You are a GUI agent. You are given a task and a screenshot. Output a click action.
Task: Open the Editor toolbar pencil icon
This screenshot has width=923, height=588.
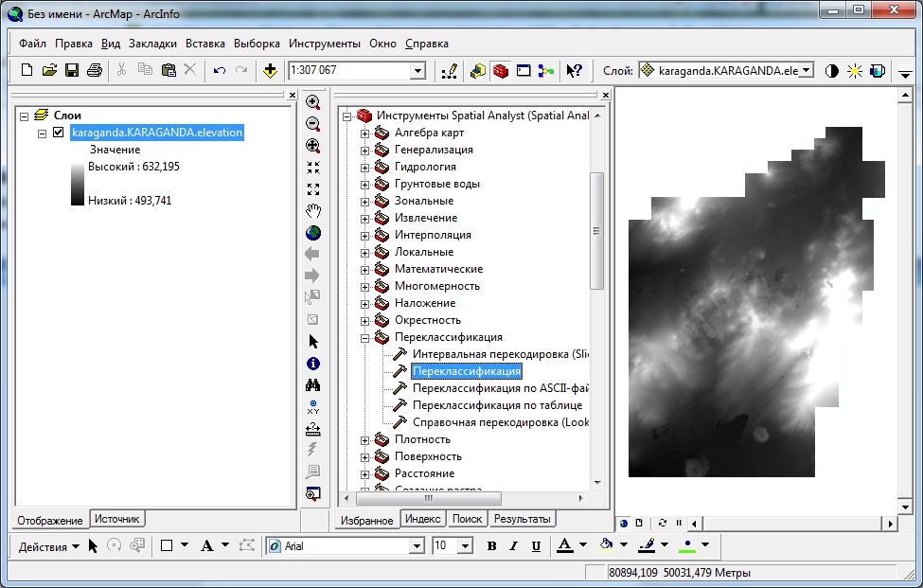[x=450, y=71]
